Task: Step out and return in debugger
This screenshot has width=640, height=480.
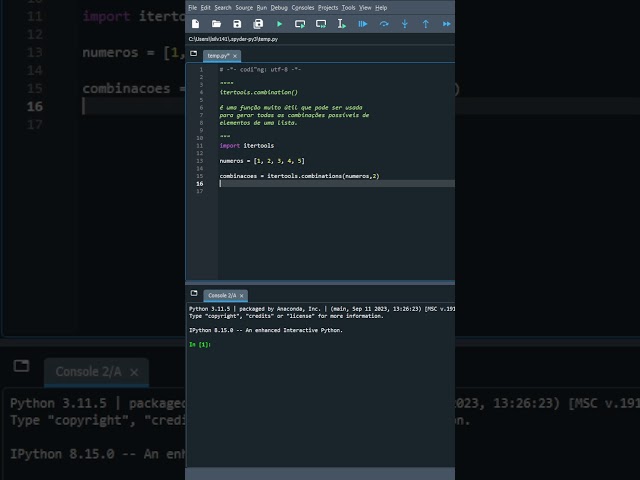Action: point(426,24)
